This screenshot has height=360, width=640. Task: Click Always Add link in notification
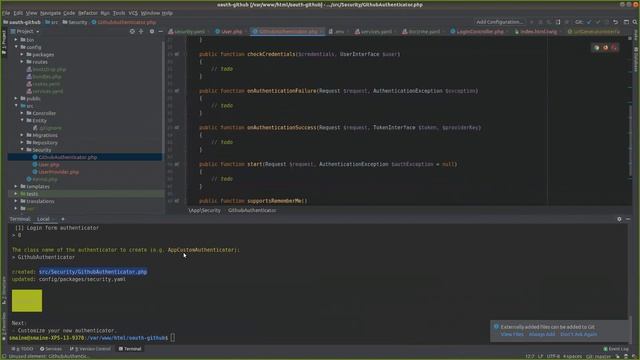click(x=542, y=334)
